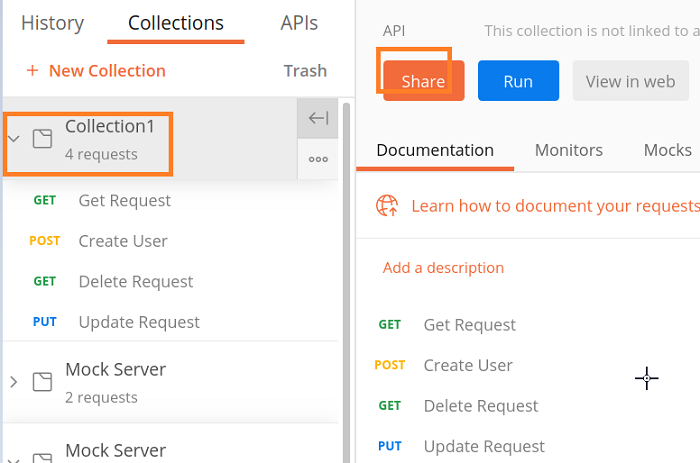This screenshot has width=700, height=463.
Task: Select the Monitors tab
Action: pos(568,150)
